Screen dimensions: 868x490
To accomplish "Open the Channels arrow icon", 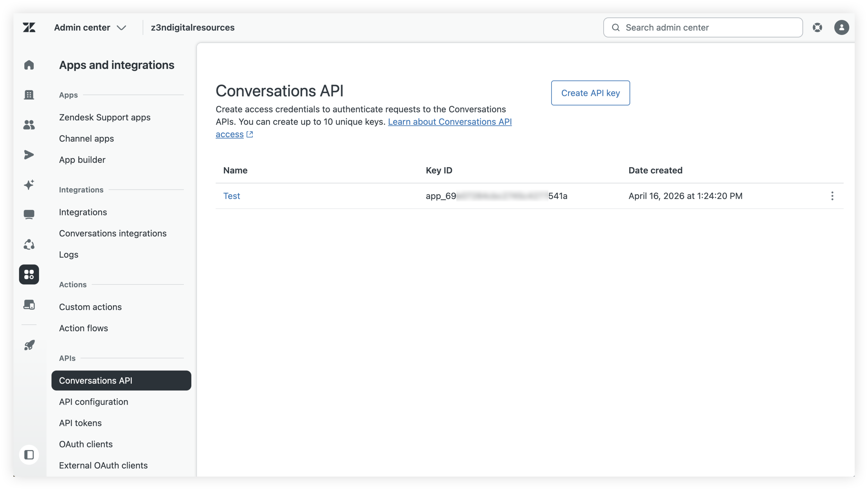I will click(x=29, y=155).
